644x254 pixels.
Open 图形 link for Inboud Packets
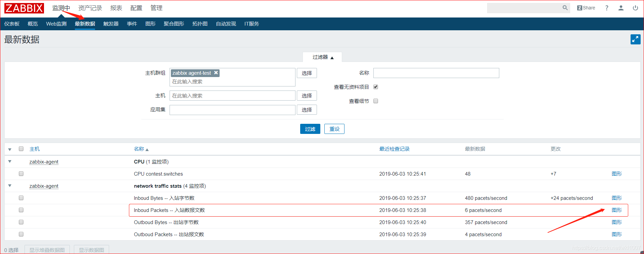[617, 210]
